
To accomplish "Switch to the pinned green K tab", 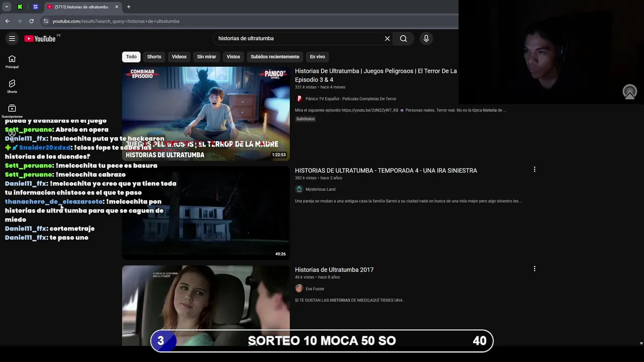I will (20, 7).
